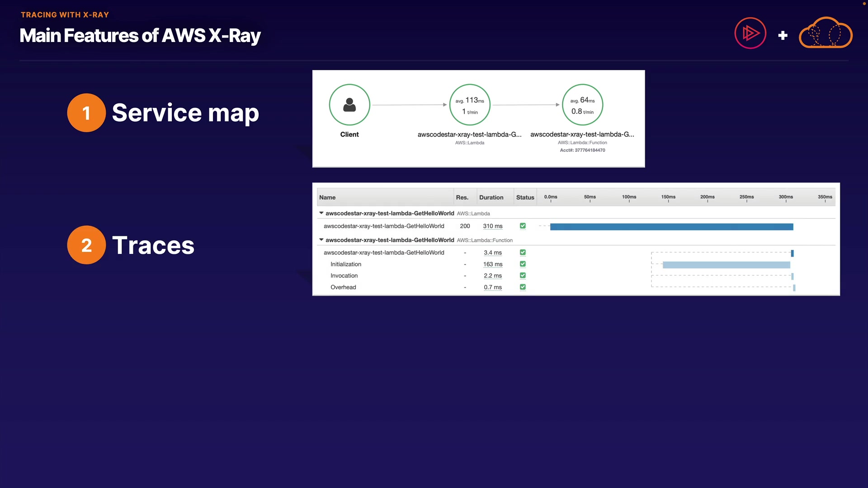This screenshot has width=868, height=488.
Task: Click the Pluralsight play logo
Action: coord(750,33)
